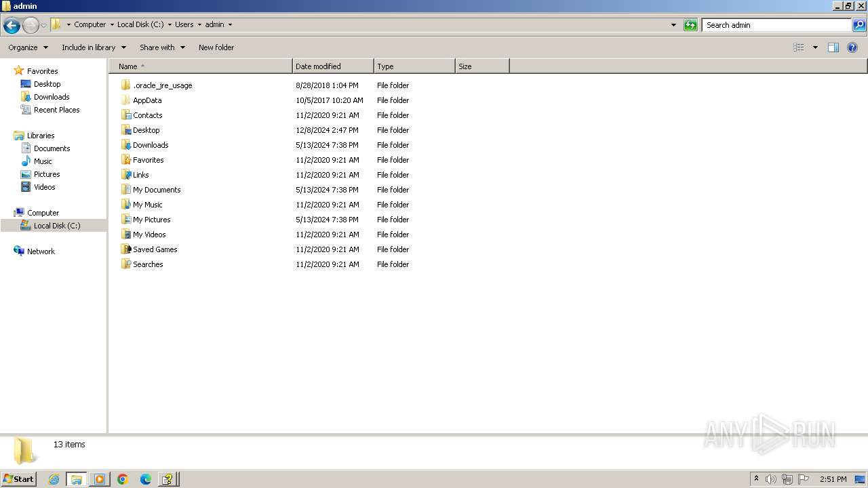Select the My Videos folder icon

click(125, 235)
